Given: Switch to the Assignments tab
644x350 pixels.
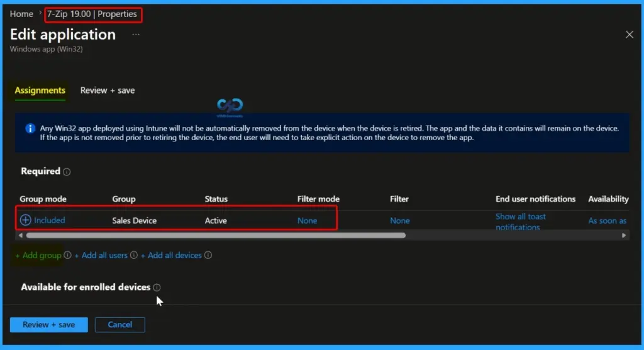Looking at the screenshot, I should click(x=40, y=90).
